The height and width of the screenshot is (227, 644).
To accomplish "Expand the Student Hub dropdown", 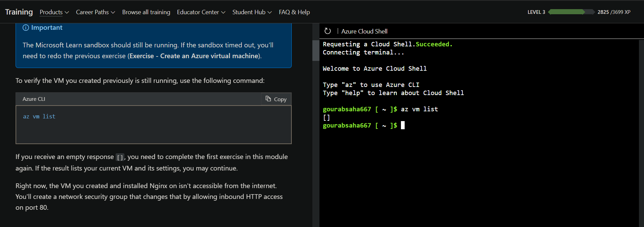I will 252,12.
